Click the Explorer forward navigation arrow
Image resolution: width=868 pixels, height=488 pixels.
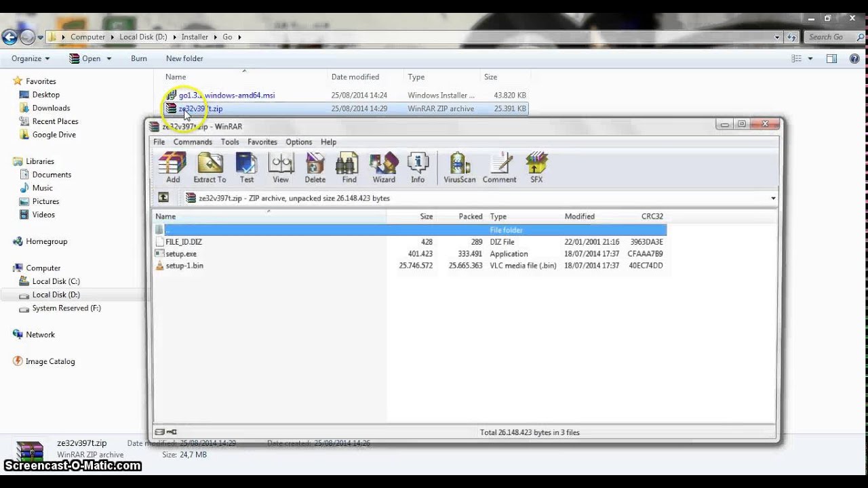click(x=27, y=37)
